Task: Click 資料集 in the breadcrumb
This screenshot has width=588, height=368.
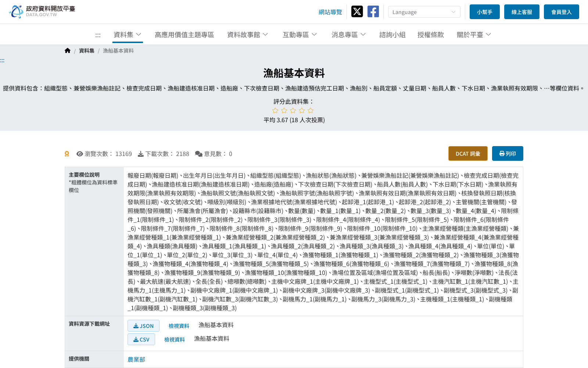Action: pyautogui.click(x=87, y=51)
